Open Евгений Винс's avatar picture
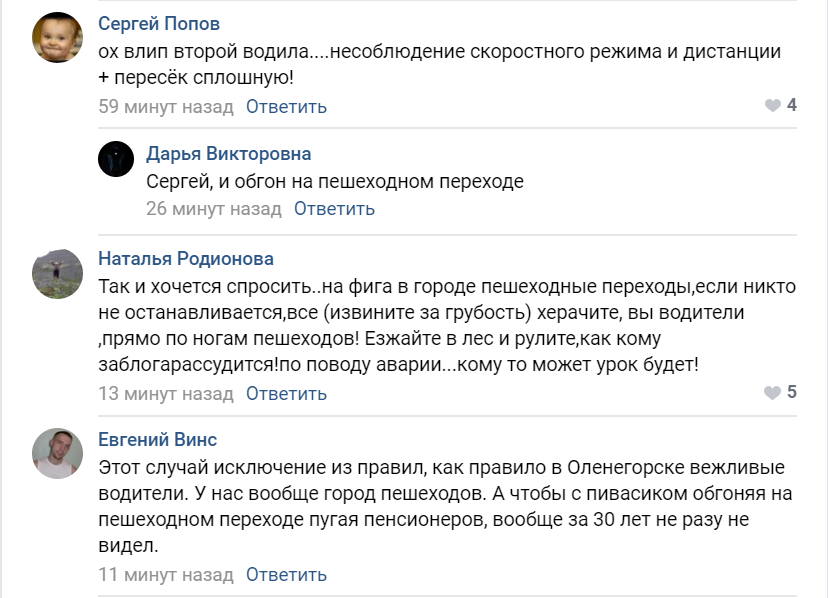The image size is (828, 598). tap(58, 454)
